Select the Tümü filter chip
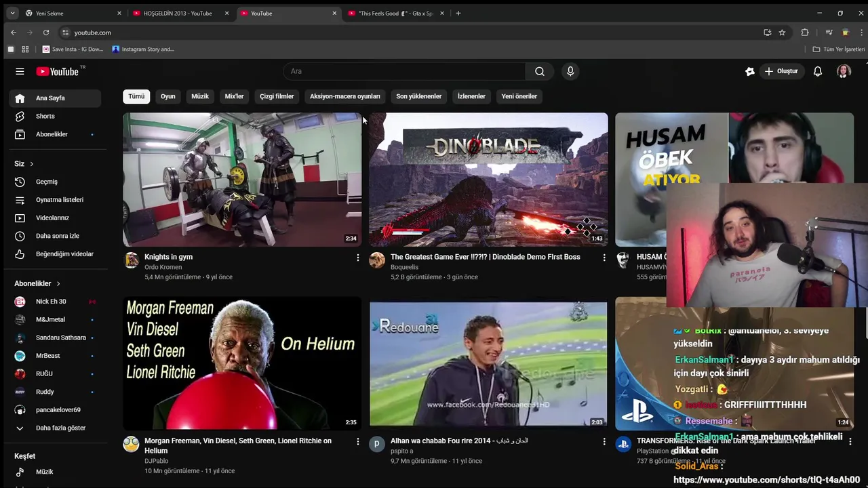 point(136,96)
